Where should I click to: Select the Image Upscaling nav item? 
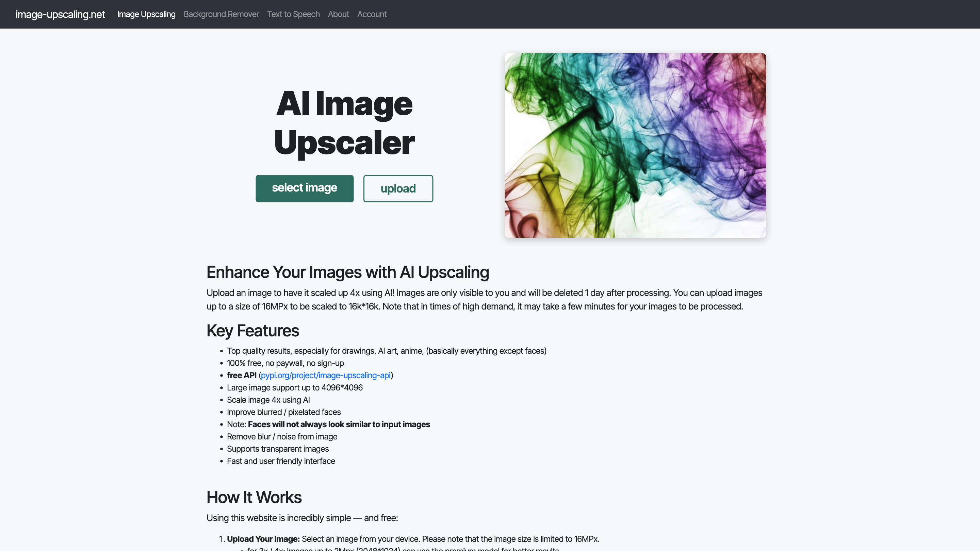click(x=146, y=14)
